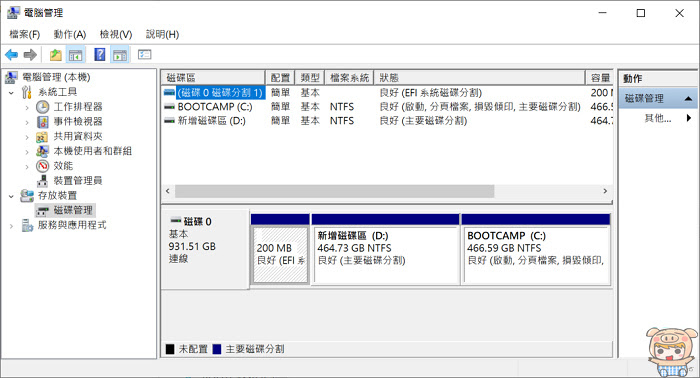Click the 主要磁碟分割 blue legend swatch
Screen dimensions: 700x378
tap(217, 349)
